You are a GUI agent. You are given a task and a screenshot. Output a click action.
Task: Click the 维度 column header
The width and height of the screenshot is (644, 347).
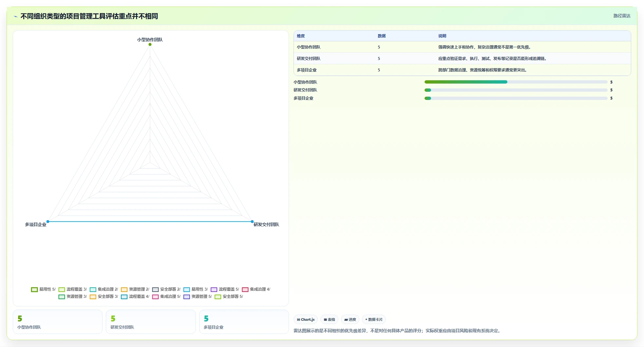301,36
